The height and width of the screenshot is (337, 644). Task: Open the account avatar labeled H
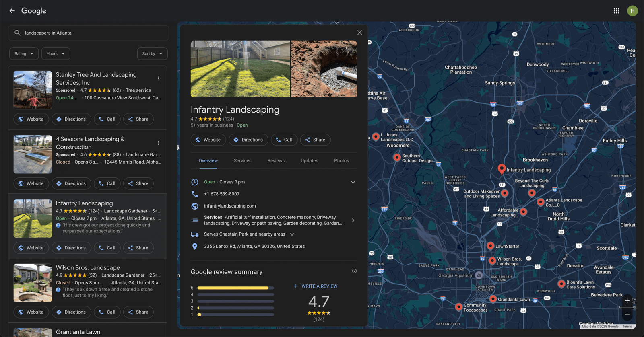point(632,11)
